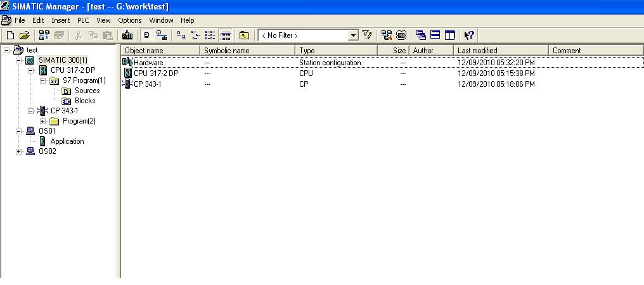Open the File menu
This screenshot has height=285, width=644.
pyautogui.click(x=20, y=20)
